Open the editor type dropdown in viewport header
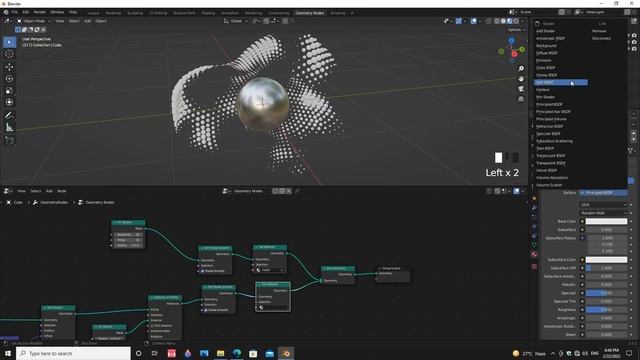Viewport: 640px width, 360px height. point(8,21)
